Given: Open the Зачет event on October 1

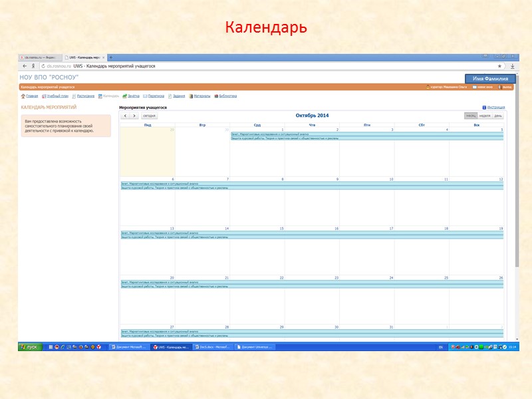Looking at the screenshot, I should pyautogui.click(x=367, y=134).
